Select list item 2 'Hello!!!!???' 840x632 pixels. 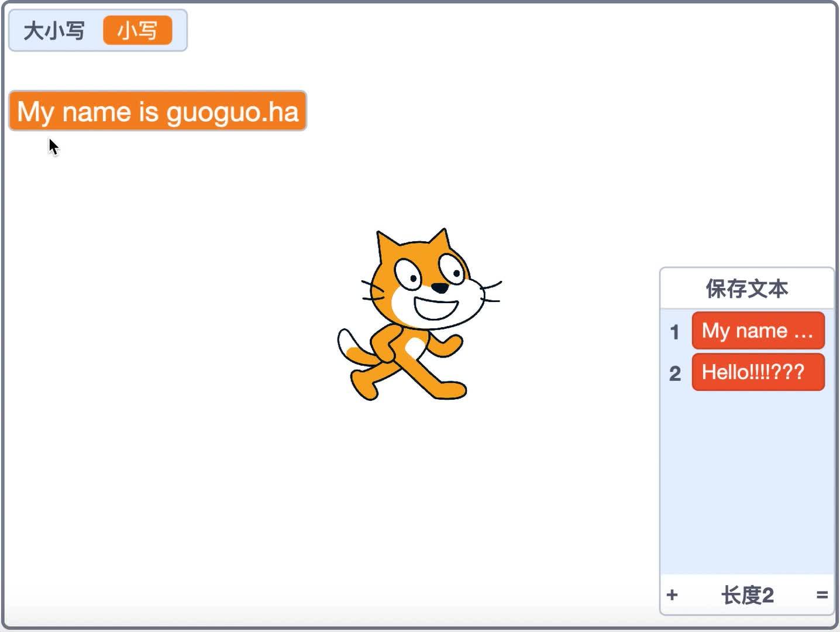(758, 372)
